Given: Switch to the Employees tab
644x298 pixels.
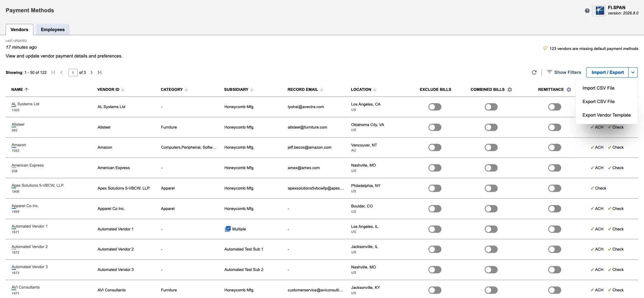Looking at the screenshot, I should pyautogui.click(x=53, y=30).
